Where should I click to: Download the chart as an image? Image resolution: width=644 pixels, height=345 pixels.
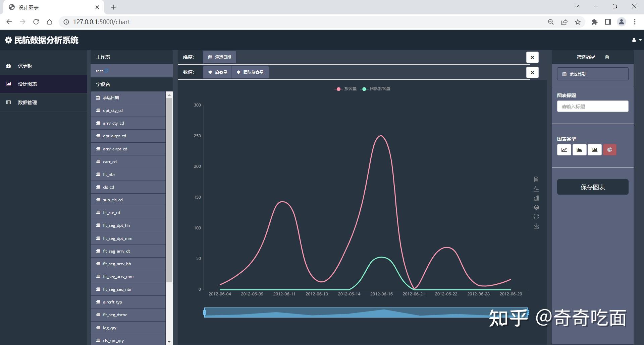coord(536,226)
